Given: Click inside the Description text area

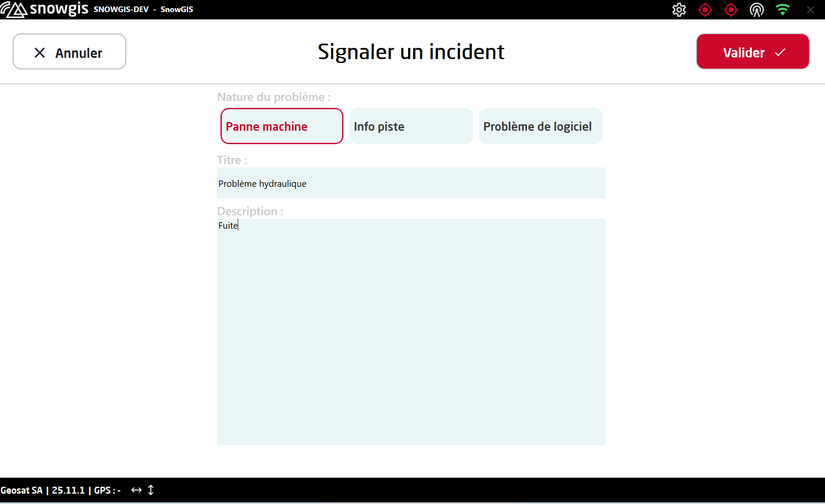Looking at the screenshot, I should click(411, 332).
